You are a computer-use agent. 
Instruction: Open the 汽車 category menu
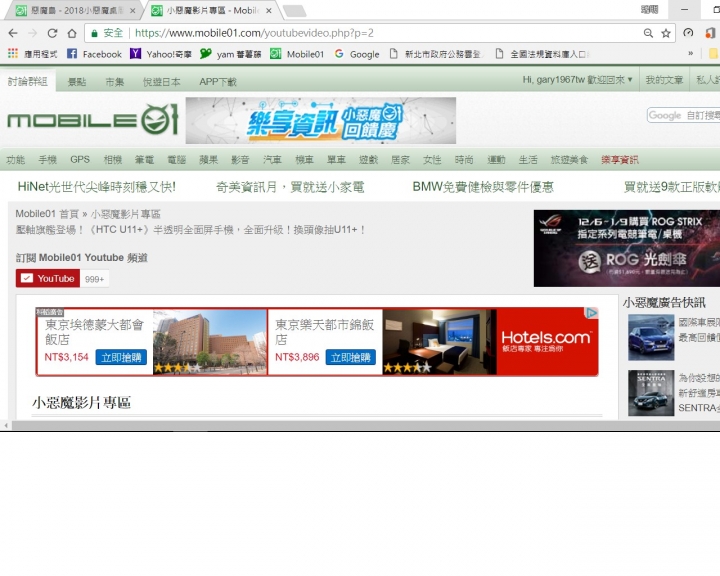click(x=272, y=159)
